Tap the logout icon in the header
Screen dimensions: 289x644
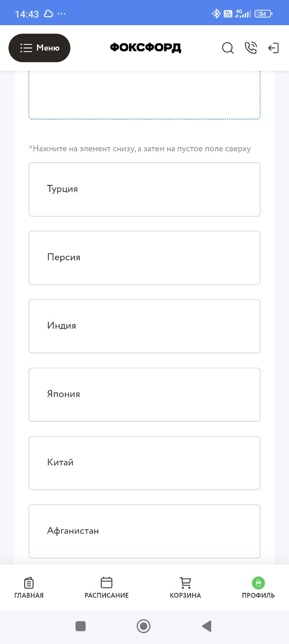click(274, 48)
